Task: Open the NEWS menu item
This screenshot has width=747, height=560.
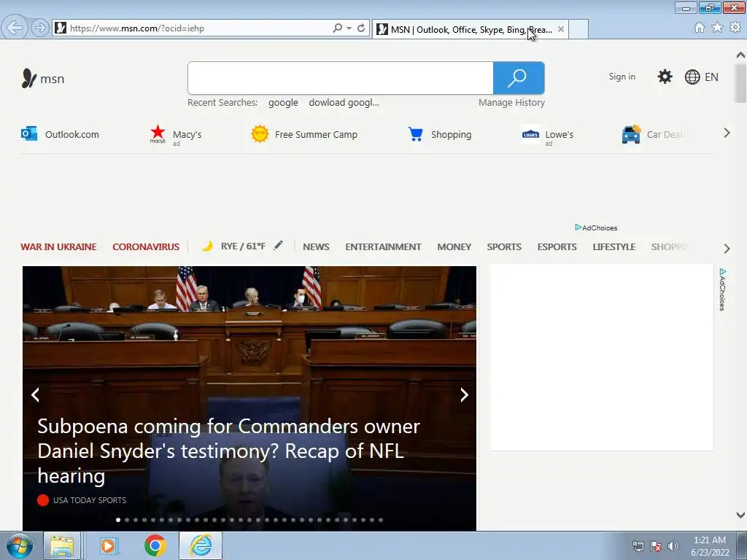Action: point(316,246)
